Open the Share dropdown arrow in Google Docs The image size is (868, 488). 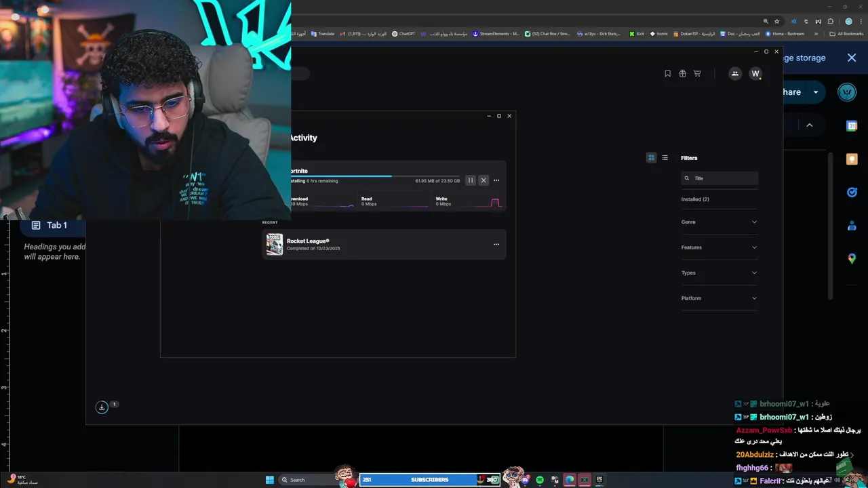pyautogui.click(x=816, y=92)
